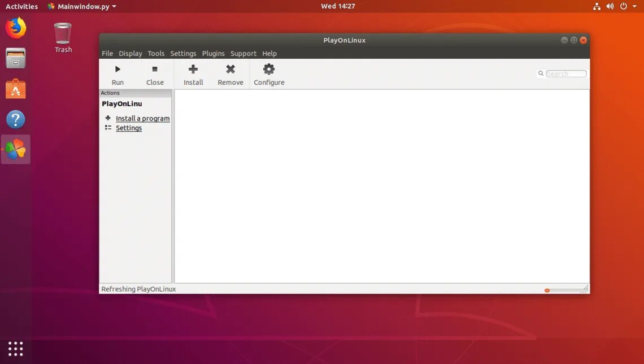Open the Tools menu
Screen dimensions: 644x364
[x=156, y=53]
